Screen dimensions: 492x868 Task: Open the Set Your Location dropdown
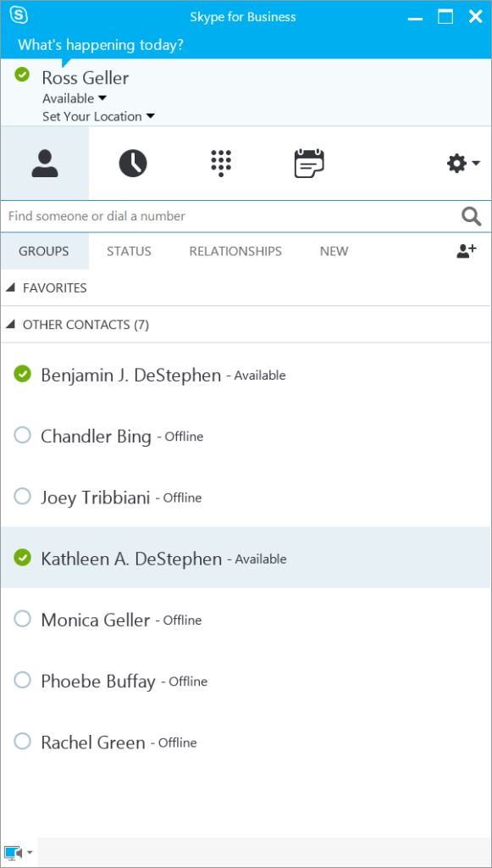coord(98,116)
